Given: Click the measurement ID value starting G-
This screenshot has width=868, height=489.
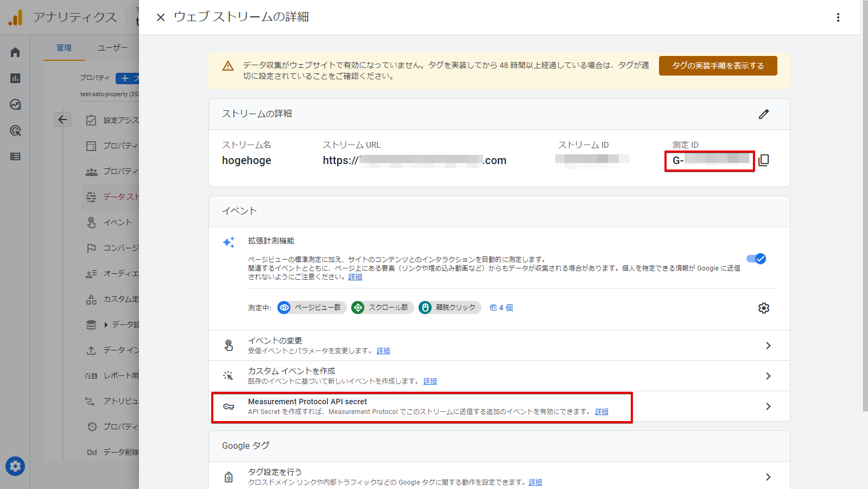Looking at the screenshot, I should click(x=709, y=161).
